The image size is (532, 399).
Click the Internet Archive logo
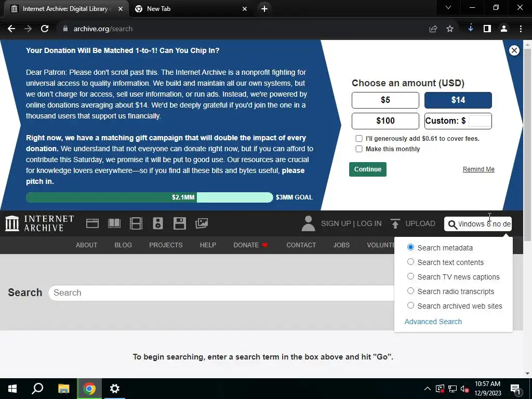[x=39, y=223]
